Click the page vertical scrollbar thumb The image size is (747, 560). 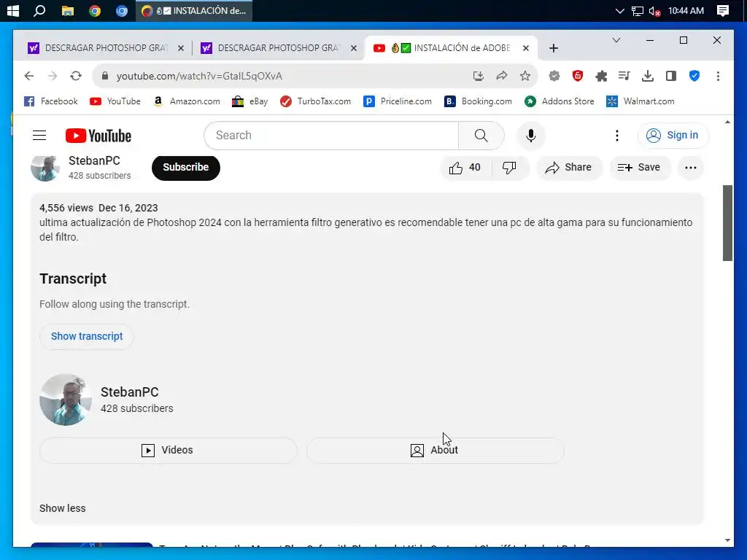727,223
